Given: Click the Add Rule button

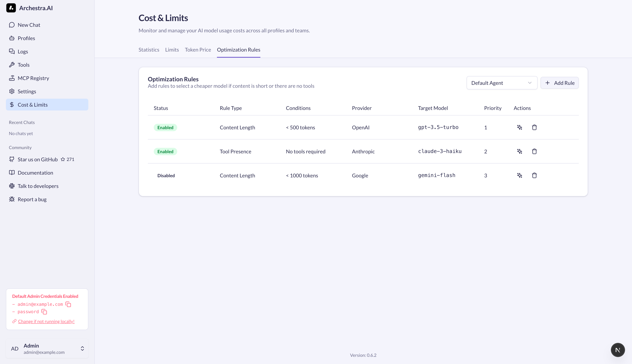Looking at the screenshot, I should [x=560, y=83].
